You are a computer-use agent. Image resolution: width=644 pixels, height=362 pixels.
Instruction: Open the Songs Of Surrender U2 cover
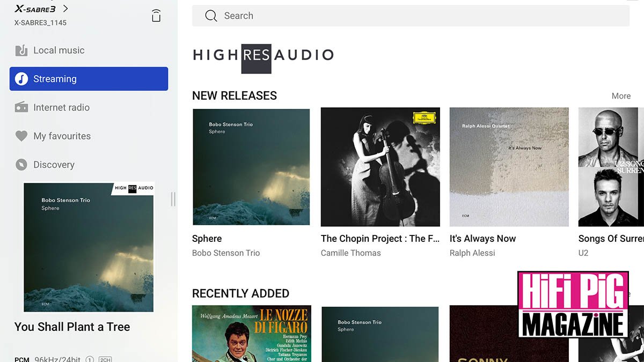tap(611, 167)
